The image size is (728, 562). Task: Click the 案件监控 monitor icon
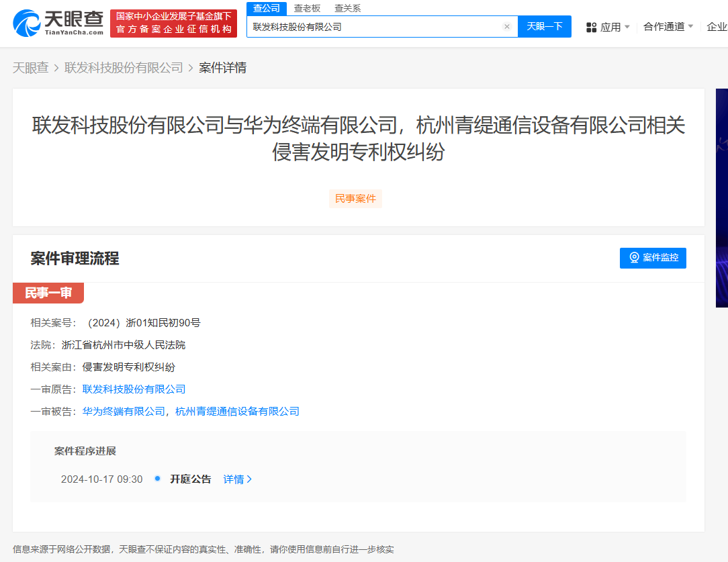(x=634, y=258)
